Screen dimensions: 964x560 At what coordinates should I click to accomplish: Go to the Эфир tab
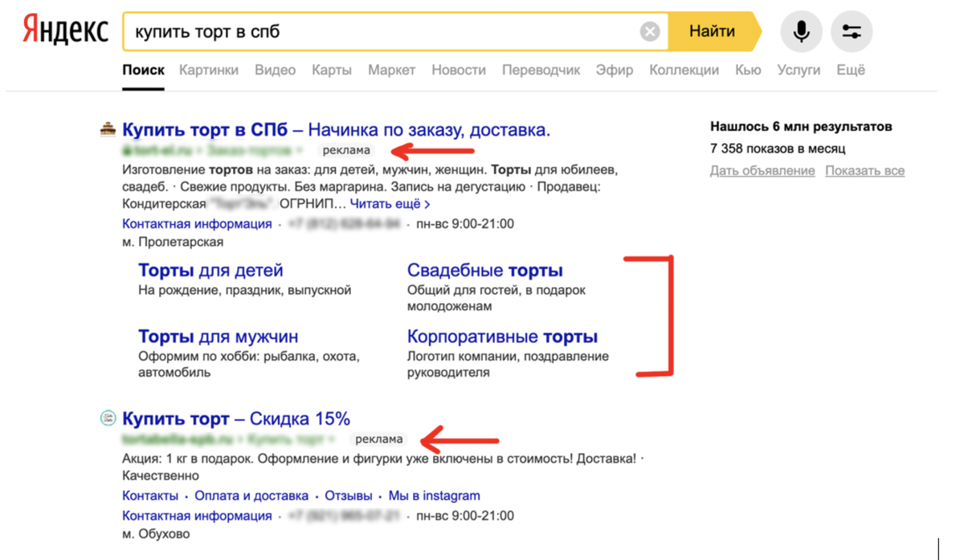(615, 70)
